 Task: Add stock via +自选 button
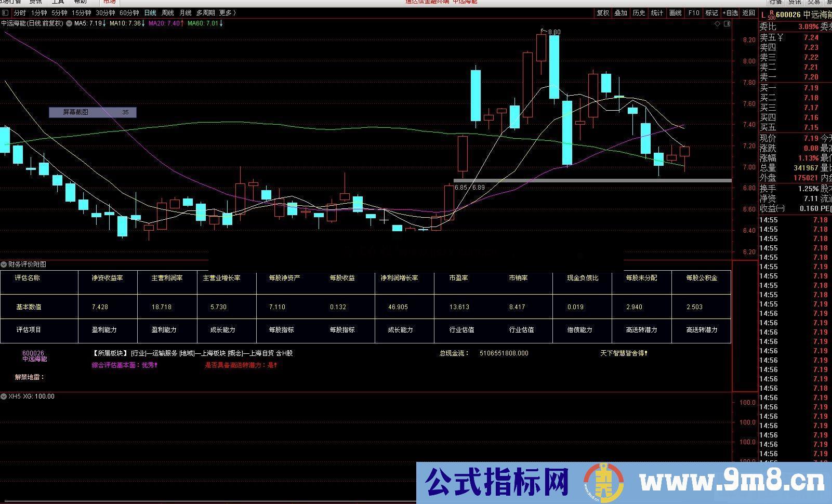pyautogui.click(x=730, y=13)
